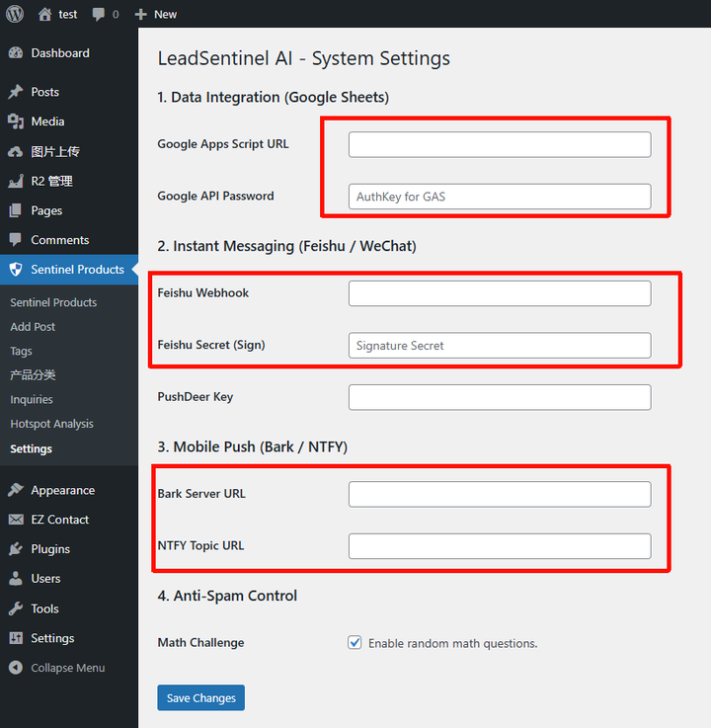The width and height of the screenshot is (711, 728).
Task: Open the New content dropdown
Action: 155,14
